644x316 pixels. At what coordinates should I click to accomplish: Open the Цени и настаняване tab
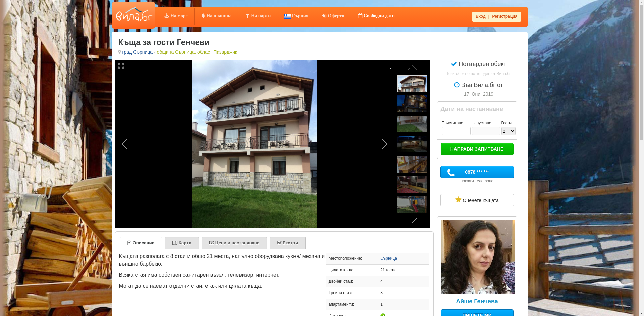pos(234,243)
